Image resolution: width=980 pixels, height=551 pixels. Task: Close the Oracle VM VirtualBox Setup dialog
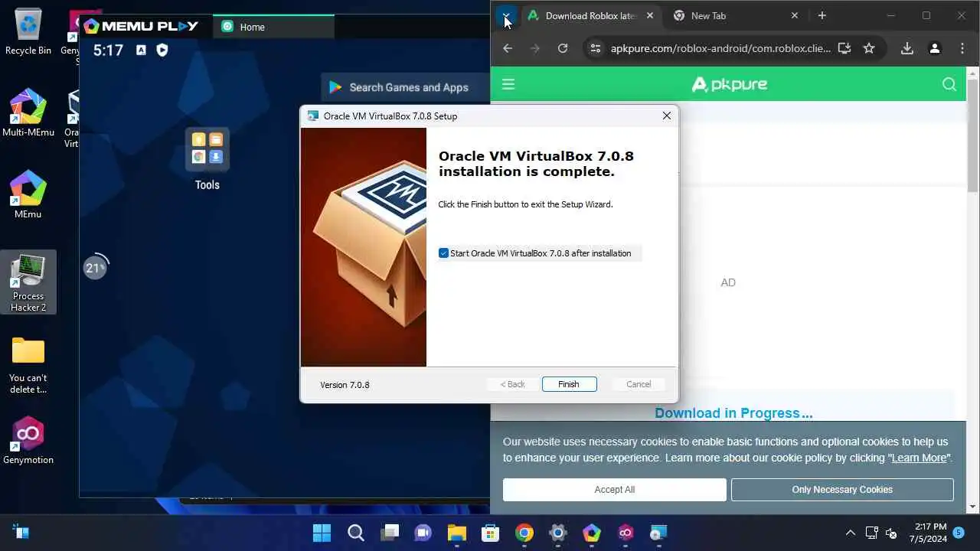666,116
